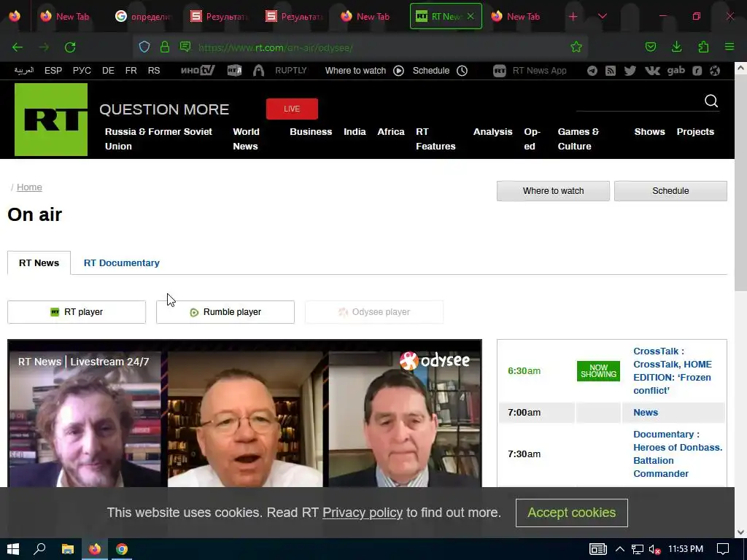The width and height of the screenshot is (747, 560).
Task: Click the site security padlock icon
Action: click(x=165, y=47)
